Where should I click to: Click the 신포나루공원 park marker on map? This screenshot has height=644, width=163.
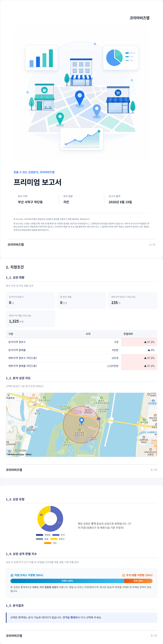(44, 397)
